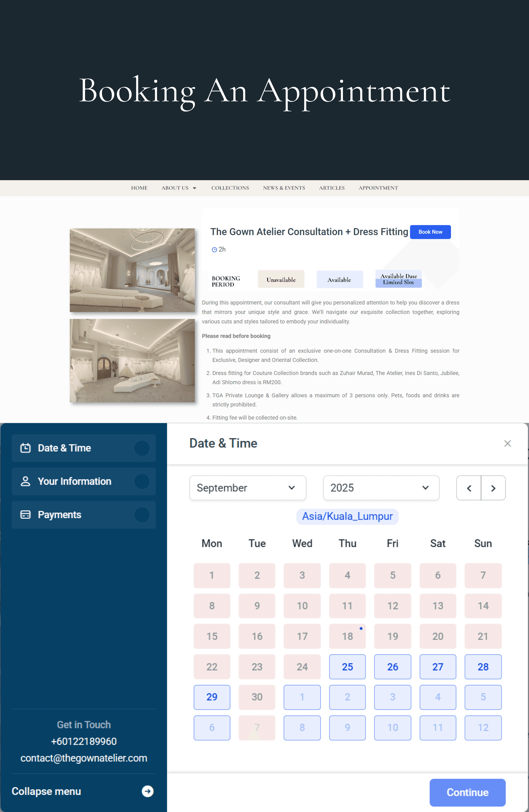Select September 18 with today dot
The image size is (529, 812).
[347, 636]
